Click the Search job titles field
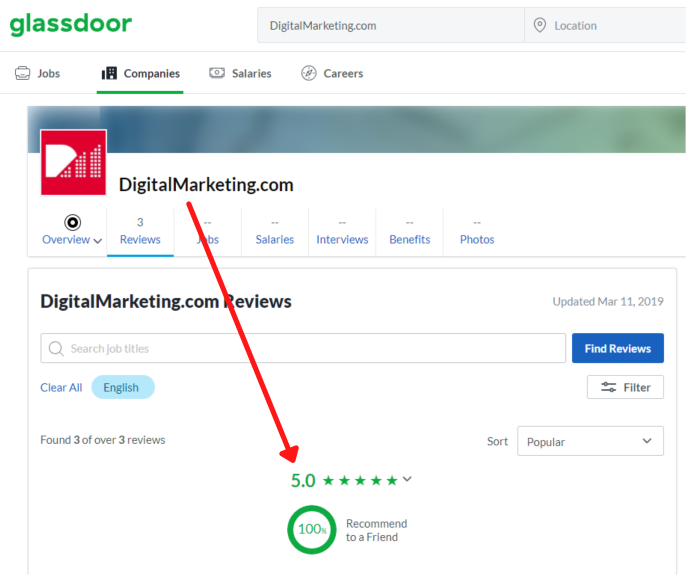 coord(310,349)
